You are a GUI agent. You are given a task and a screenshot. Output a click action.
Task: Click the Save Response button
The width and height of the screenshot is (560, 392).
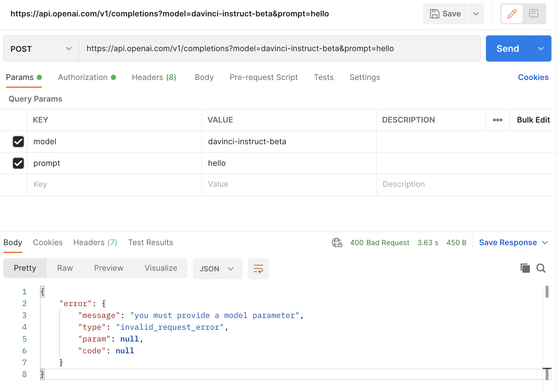point(508,243)
